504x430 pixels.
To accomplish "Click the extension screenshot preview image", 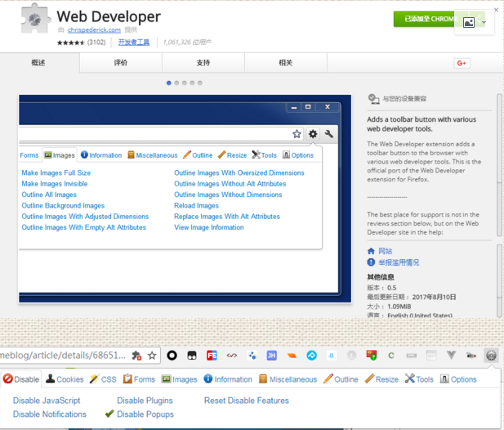I will tap(185, 199).
